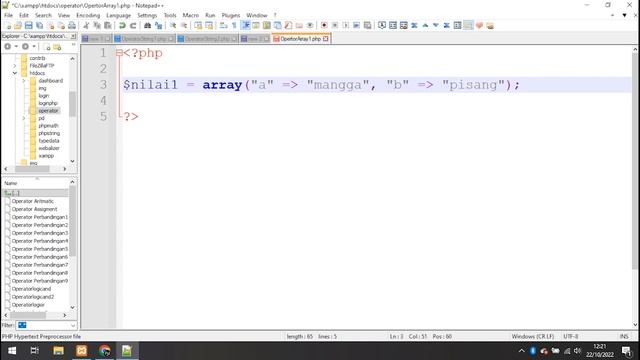Viewport: 640px width, 360px height.
Task: Click the Print toolbar icon
Action: point(72,25)
